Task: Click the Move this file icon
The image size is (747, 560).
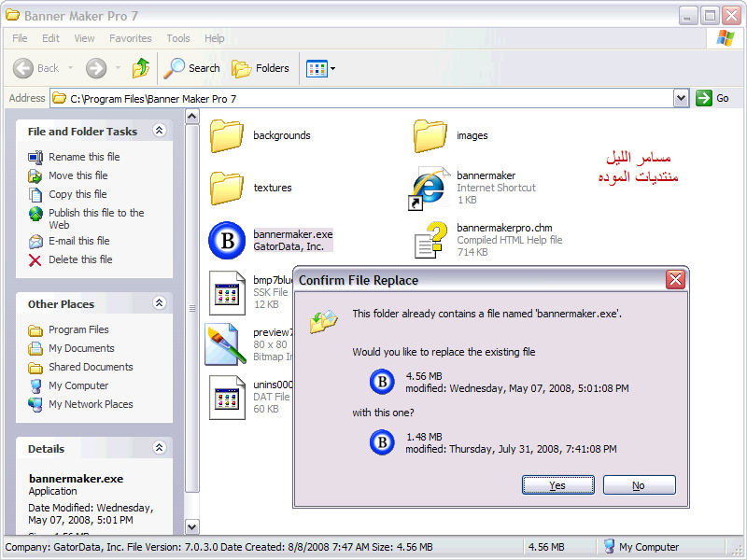Action: tap(35, 175)
